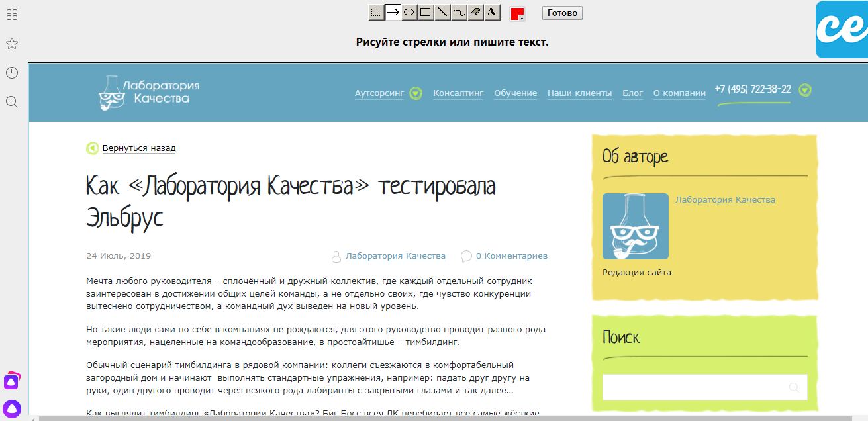Click the Готово button
This screenshot has width=868, height=421.
coord(562,13)
